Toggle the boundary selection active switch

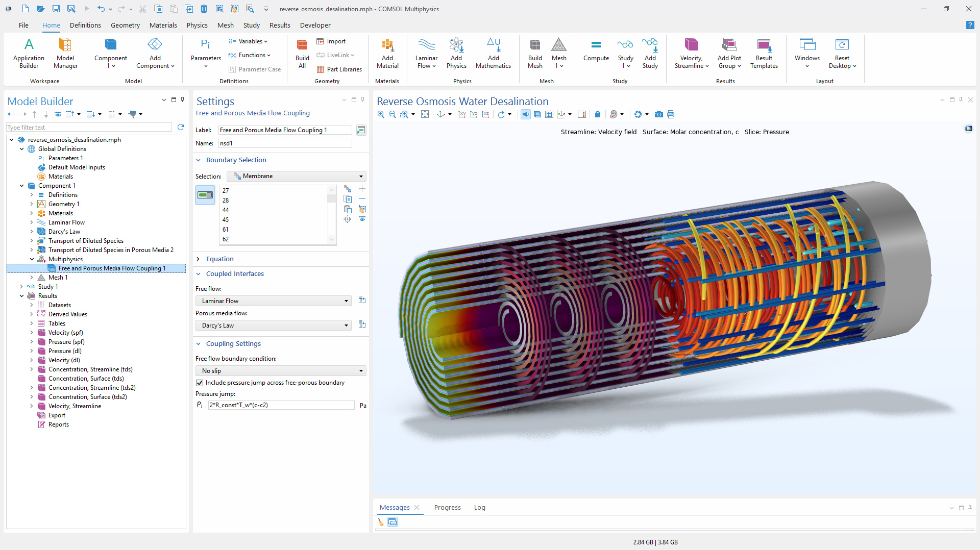(x=205, y=195)
